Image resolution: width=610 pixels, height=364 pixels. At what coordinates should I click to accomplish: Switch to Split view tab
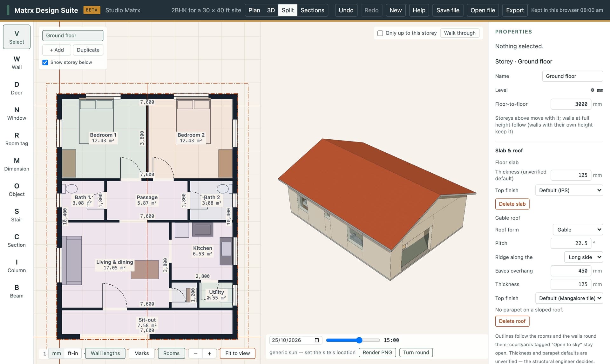288,10
